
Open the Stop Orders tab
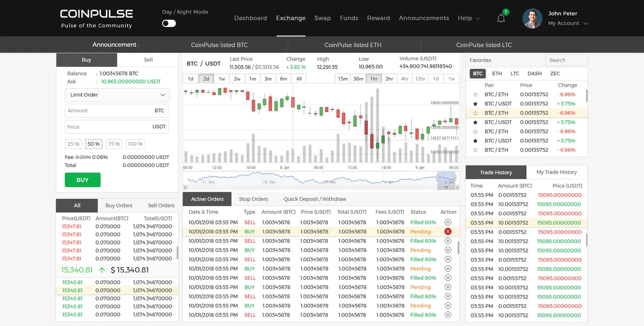[x=254, y=199]
